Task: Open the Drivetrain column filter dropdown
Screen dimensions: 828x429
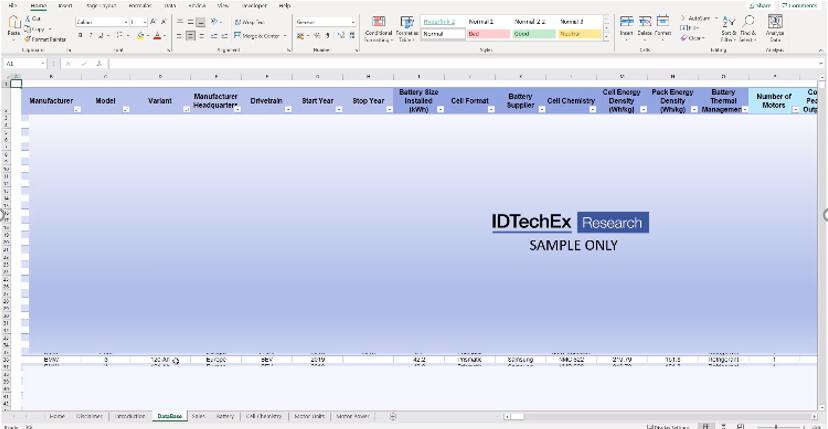Action: pos(288,109)
